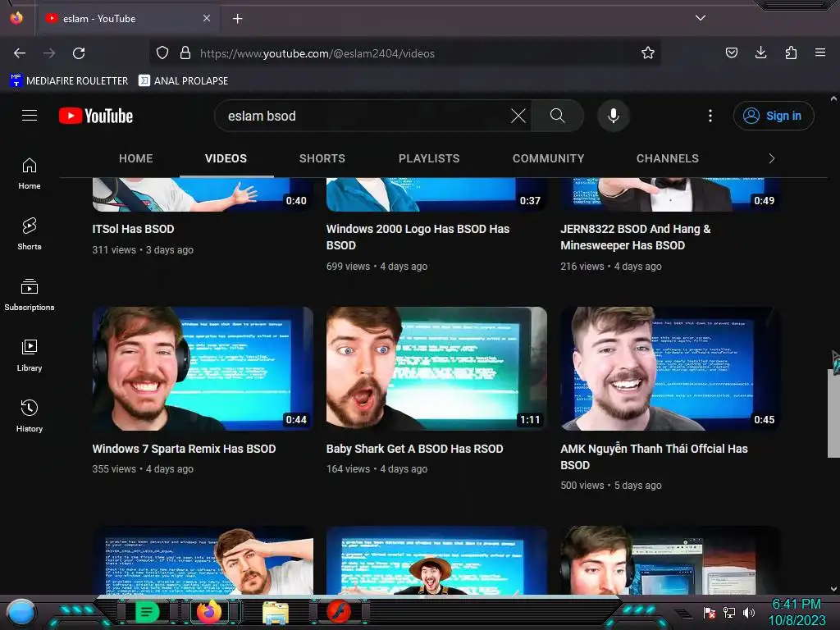Open Windows 7 Sparta Remix Has BSOD title

point(184,449)
